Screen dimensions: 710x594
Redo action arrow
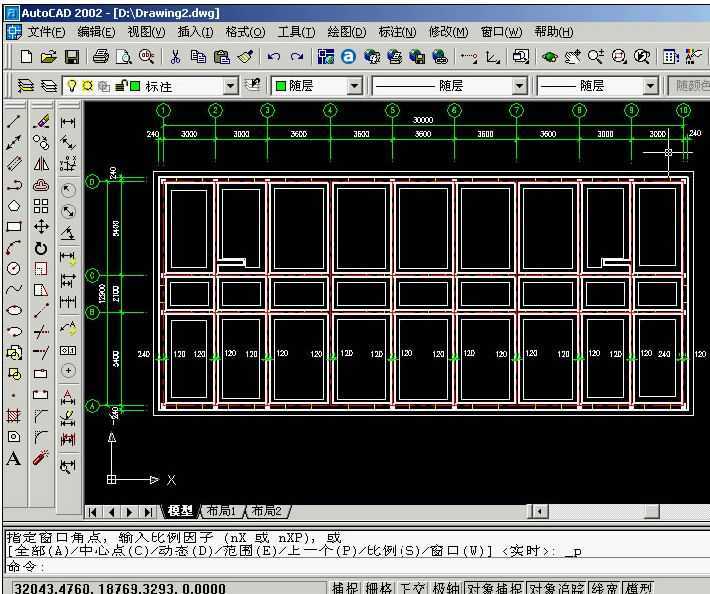click(297, 57)
